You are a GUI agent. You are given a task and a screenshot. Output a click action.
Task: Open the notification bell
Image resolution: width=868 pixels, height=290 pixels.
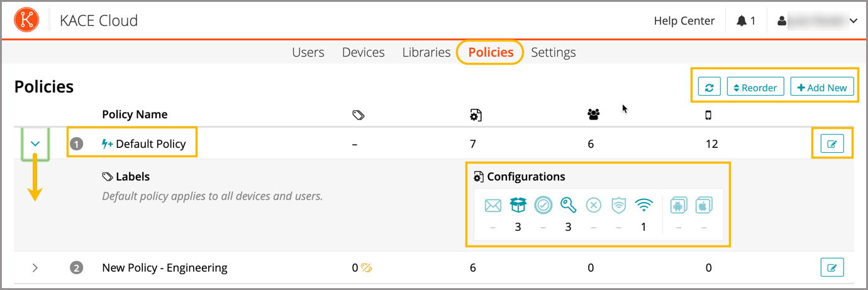click(x=745, y=21)
